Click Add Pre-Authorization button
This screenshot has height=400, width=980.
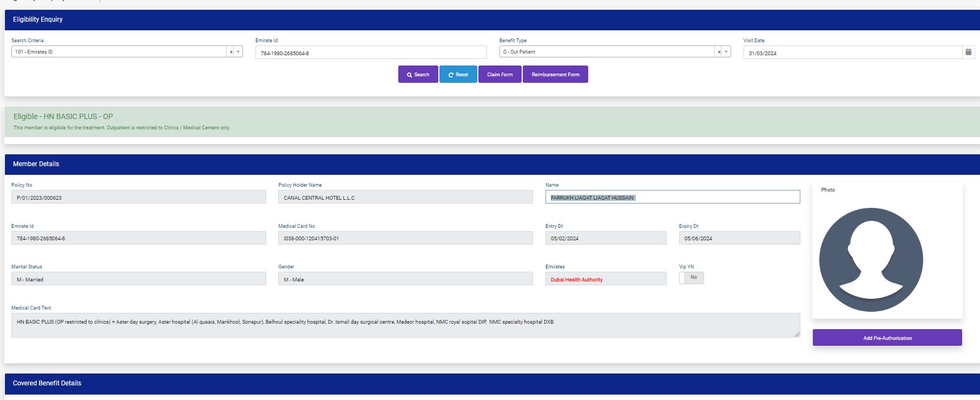click(887, 338)
